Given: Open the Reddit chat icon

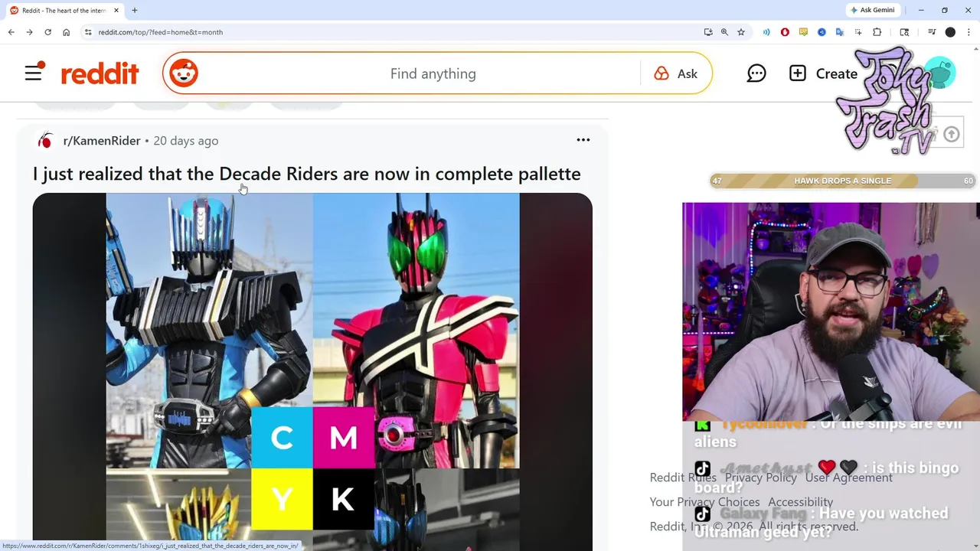Looking at the screenshot, I should (756, 73).
